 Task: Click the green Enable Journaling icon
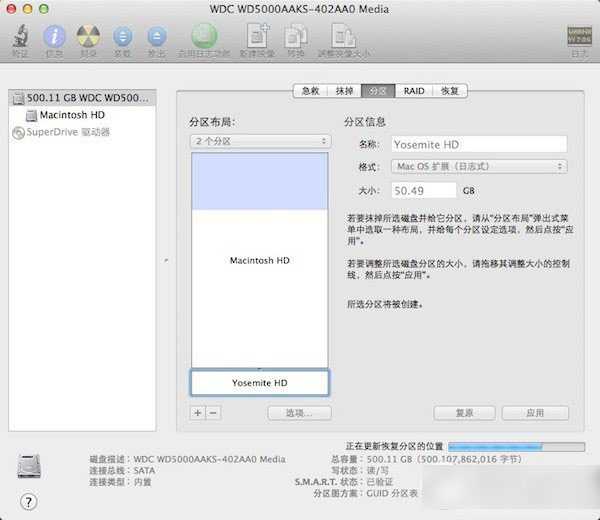[204, 36]
